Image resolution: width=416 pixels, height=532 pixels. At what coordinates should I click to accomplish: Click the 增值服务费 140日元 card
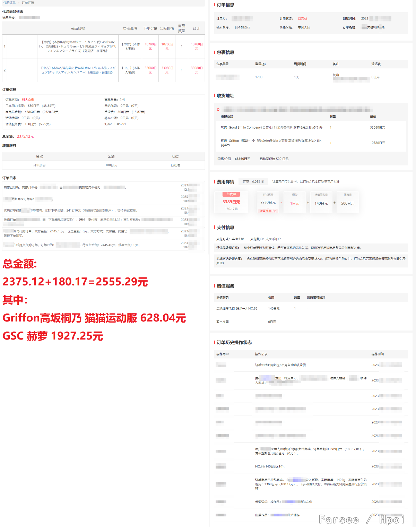click(x=321, y=203)
